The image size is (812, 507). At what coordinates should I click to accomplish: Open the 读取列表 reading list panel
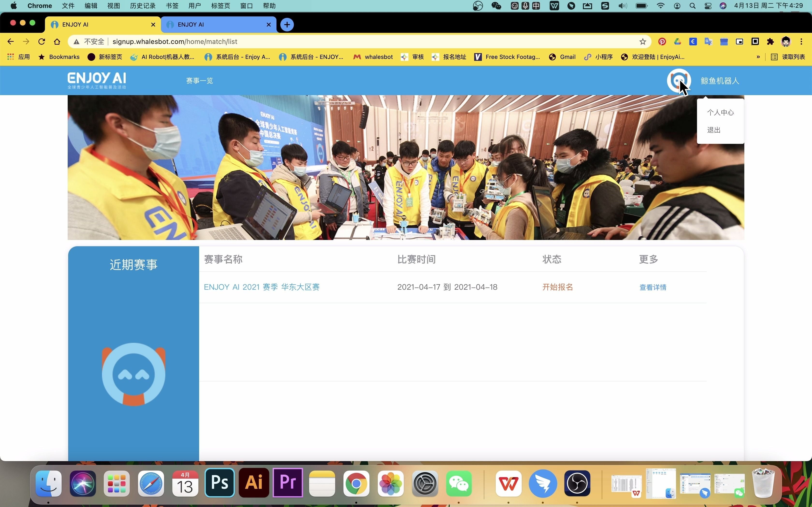[788, 57]
